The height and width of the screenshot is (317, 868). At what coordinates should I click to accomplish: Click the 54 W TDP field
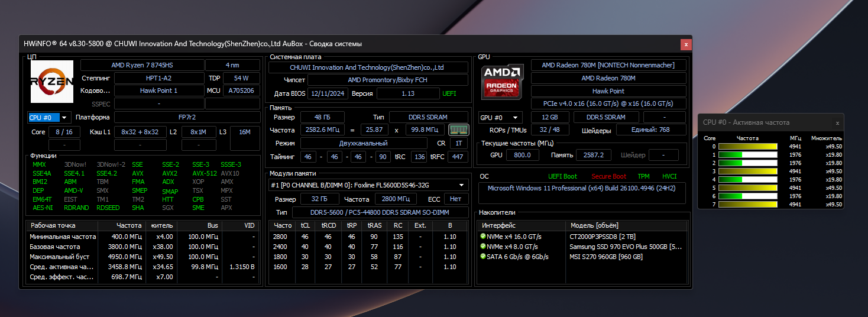coord(241,78)
